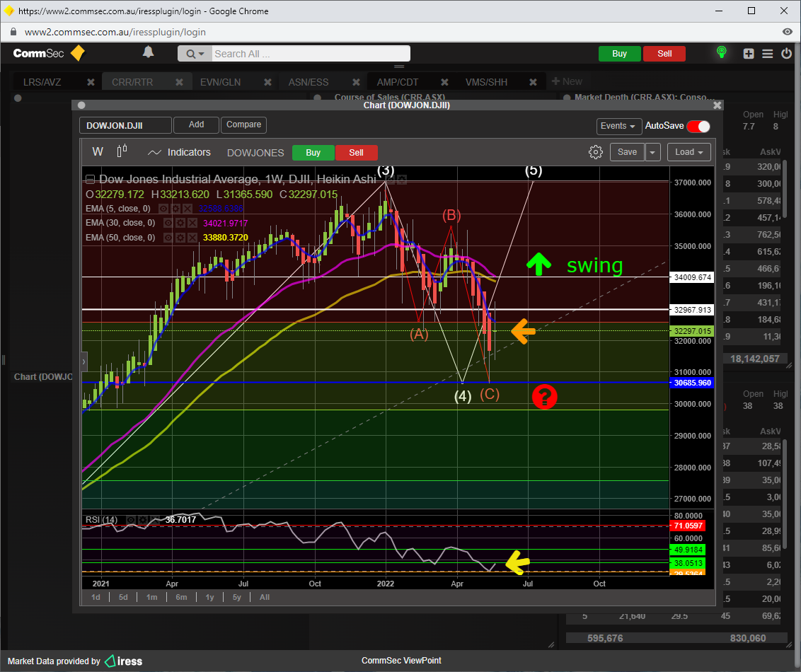This screenshot has height=672, width=801.
Task: Switch to the AMP/CDT tab
Action: click(x=397, y=82)
